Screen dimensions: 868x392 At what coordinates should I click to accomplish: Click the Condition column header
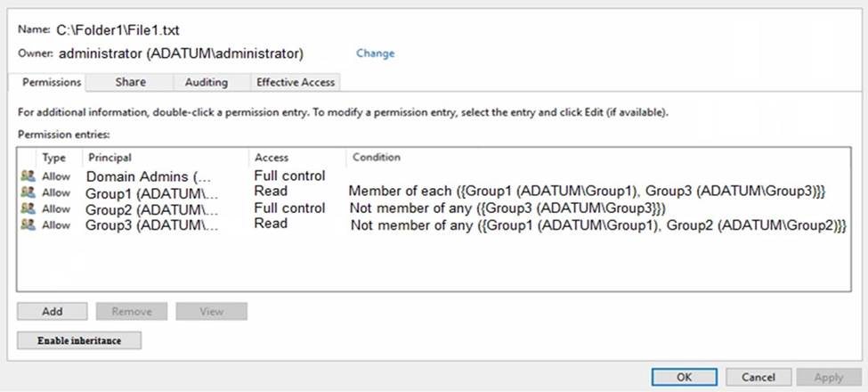pos(377,158)
